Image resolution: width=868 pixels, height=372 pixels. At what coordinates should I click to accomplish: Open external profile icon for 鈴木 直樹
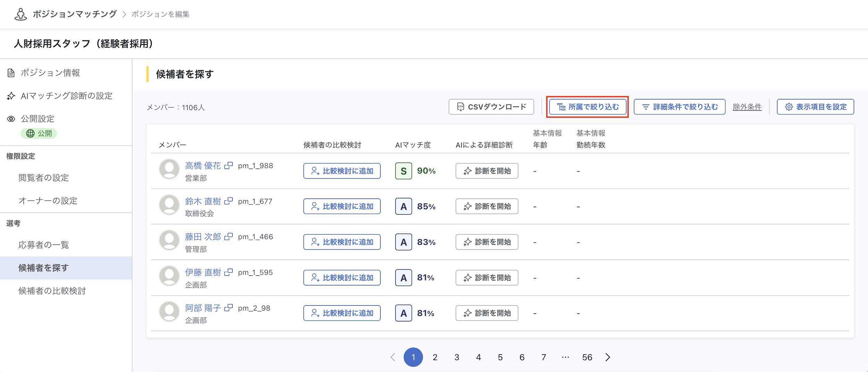click(x=228, y=201)
